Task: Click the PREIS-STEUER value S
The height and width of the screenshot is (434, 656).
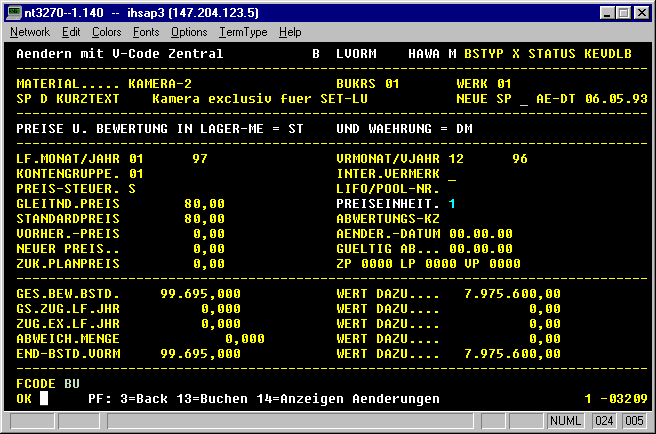Action: (x=132, y=189)
